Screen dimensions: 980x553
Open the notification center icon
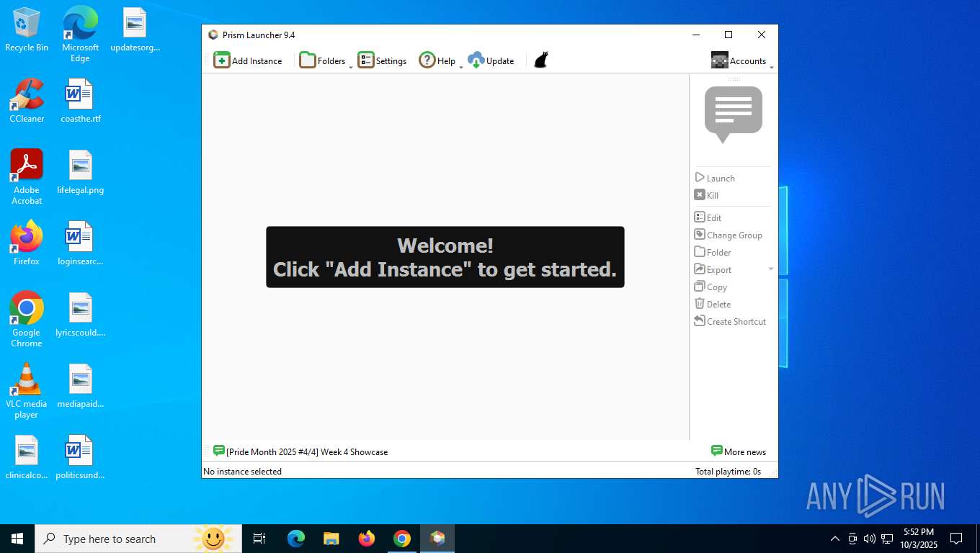(956, 539)
